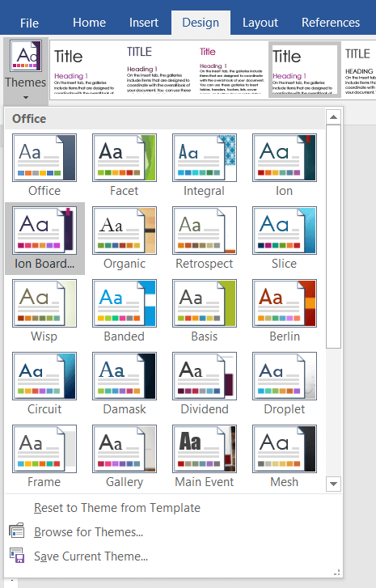Apply the Mesh theme
376x588 pixels.
[285, 449]
